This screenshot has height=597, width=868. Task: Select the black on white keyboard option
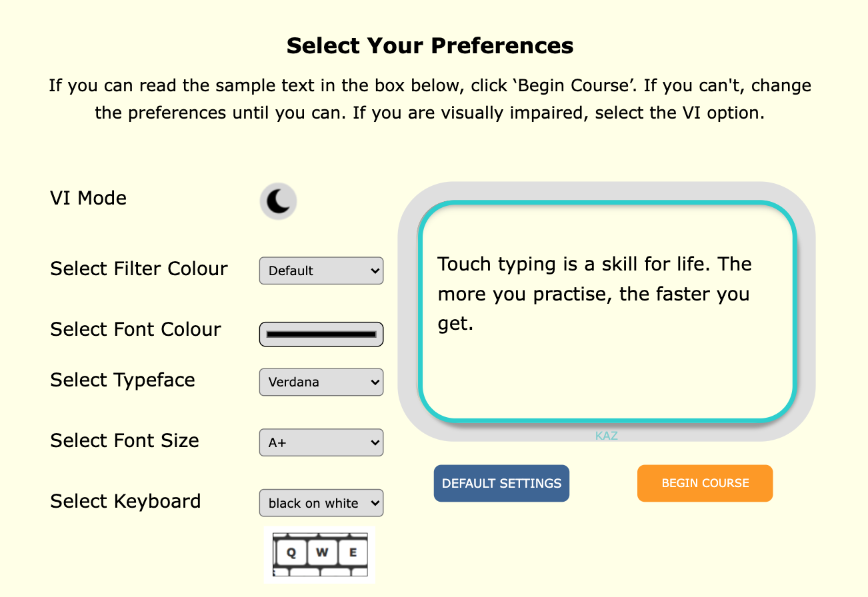click(321, 503)
